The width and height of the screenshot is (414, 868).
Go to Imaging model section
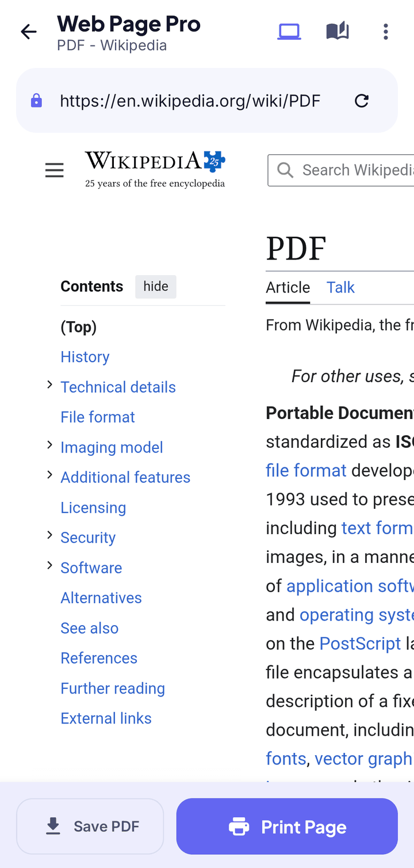coord(112,447)
